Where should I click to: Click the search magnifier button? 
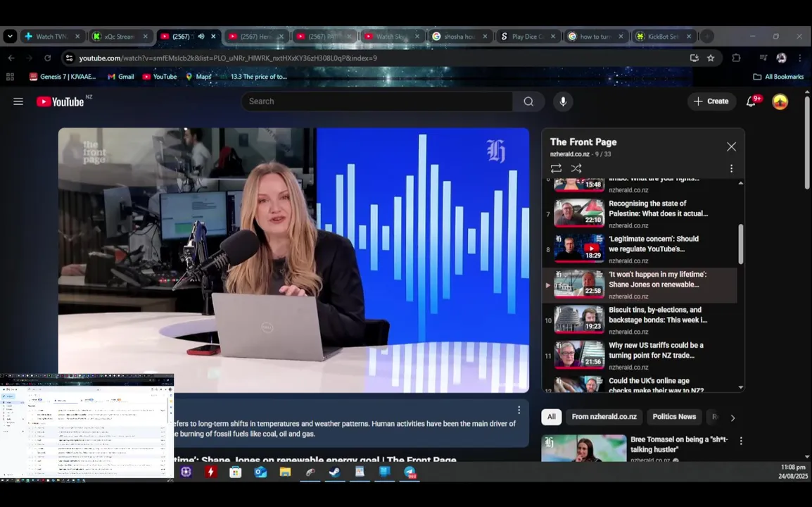point(528,101)
